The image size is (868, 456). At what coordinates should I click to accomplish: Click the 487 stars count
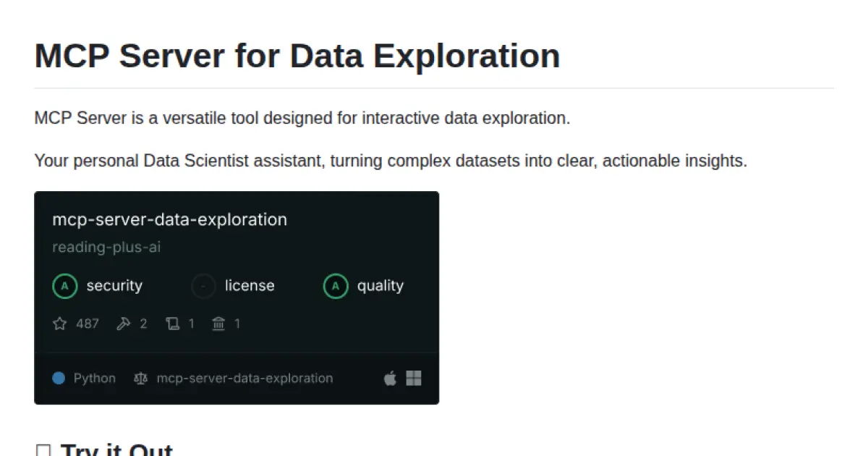pyautogui.click(x=87, y=324)
